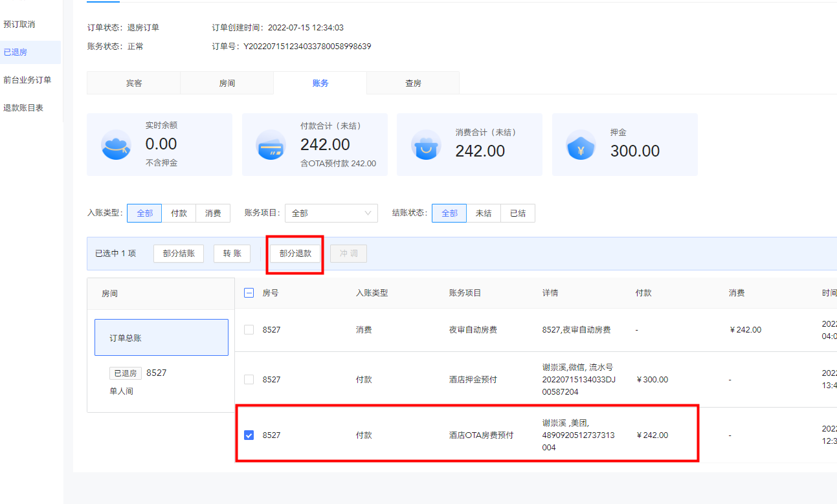
Task: Click the 消费合计 shopping bag icon
Action: point(427,144)
